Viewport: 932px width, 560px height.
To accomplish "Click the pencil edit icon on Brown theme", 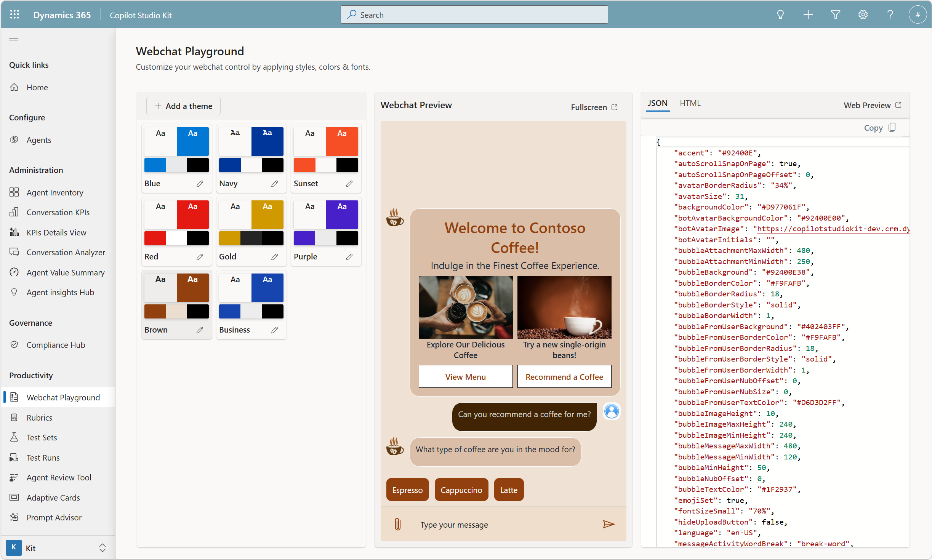I will (x=200, y=330).
